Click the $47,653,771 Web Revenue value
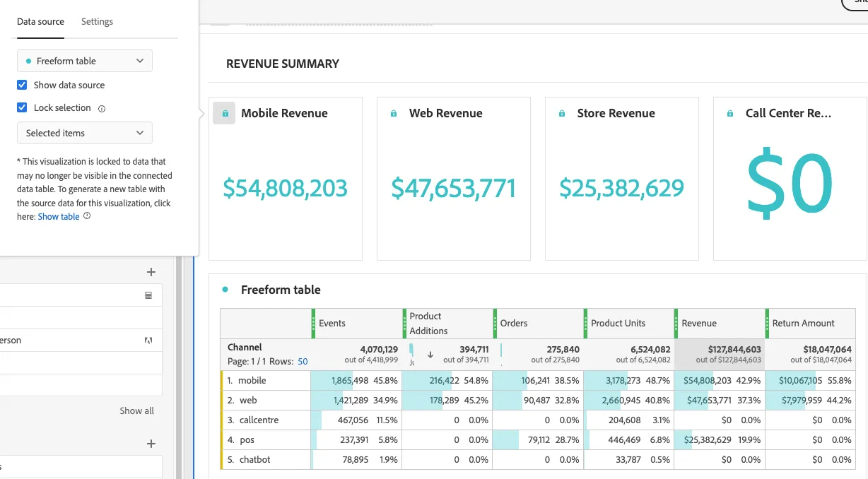Image resolution: width=868 pixels, height=479 pixels. click(x=453, y=188)
